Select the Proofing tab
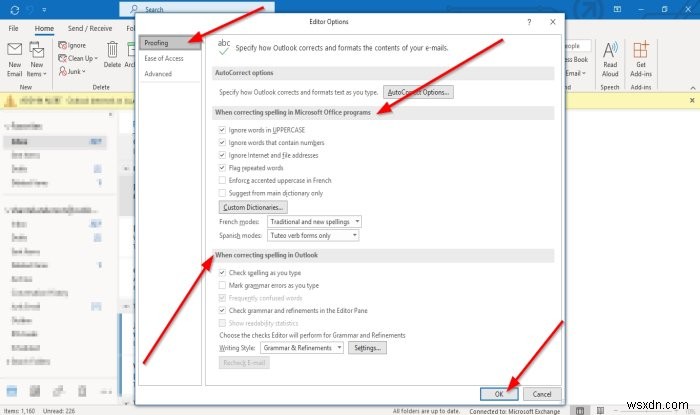This screenshot has height=415, width=700. click(x=170, y=43)
